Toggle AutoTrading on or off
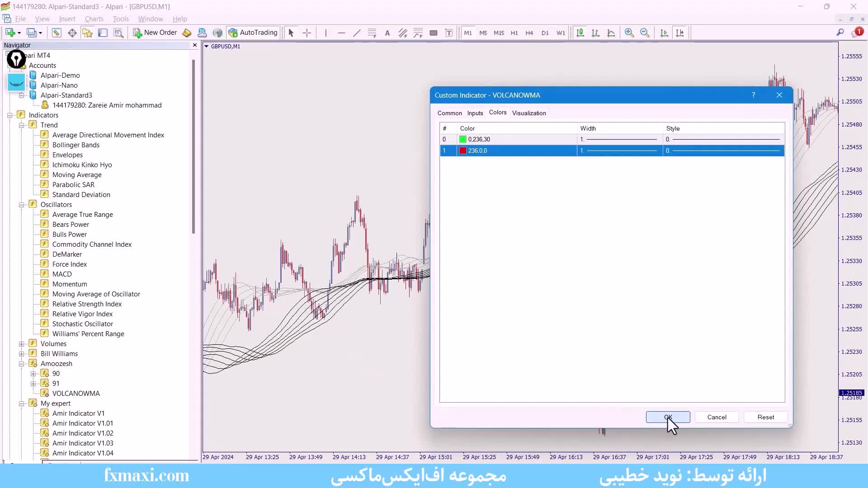Viewport: 868px width, 488px height. 253,33
